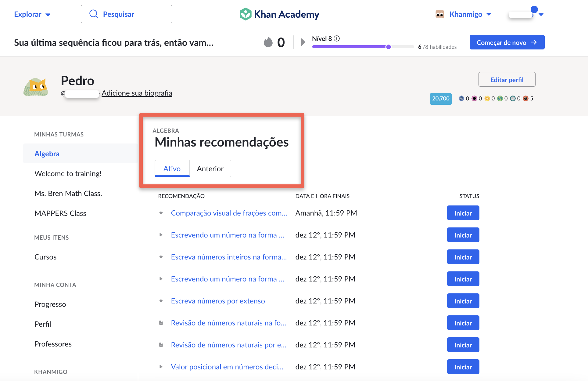Click Pedro's profile avatar image
The width and height of the screenshot is (588, 381).
[36, 87]
